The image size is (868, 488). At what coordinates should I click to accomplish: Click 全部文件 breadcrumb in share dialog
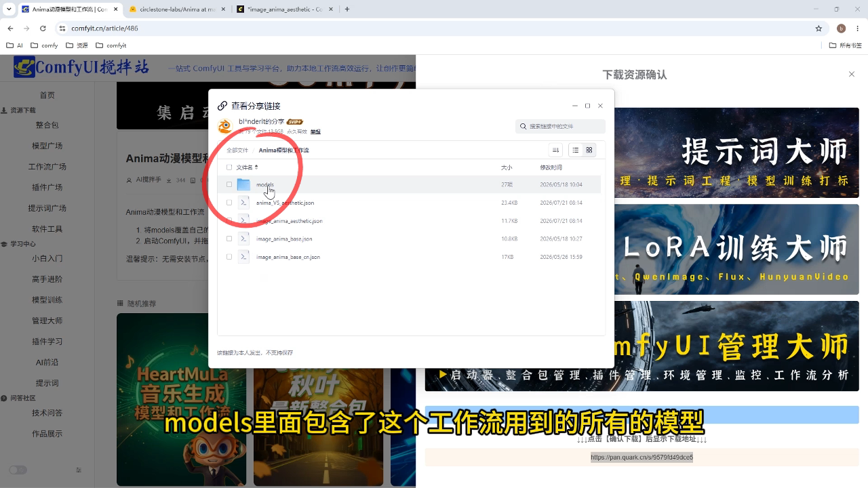[237, 150]
